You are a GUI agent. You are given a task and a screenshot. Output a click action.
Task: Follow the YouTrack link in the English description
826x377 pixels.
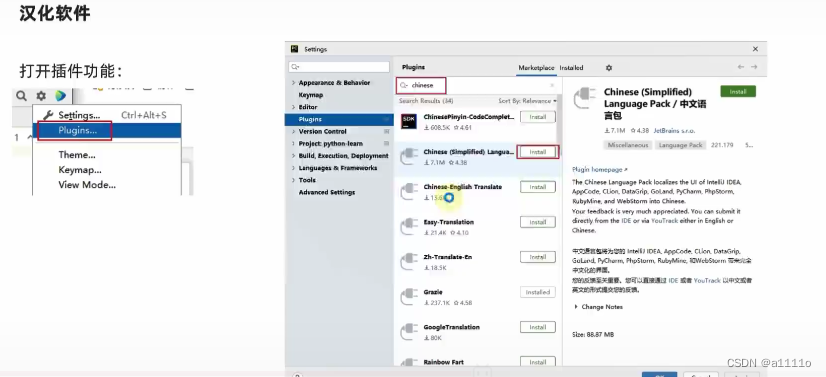tap(664, 221)
